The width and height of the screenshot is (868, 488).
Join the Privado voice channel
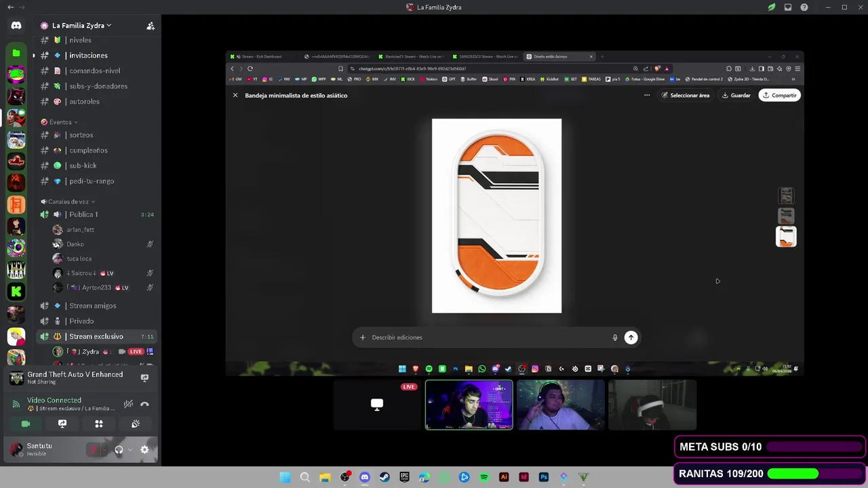[97, 321]
